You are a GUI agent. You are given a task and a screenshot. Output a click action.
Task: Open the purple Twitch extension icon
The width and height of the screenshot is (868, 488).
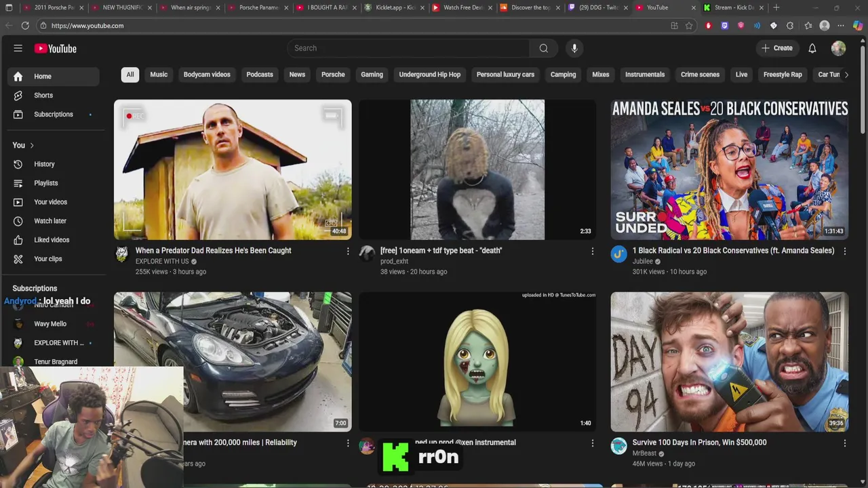click(x=724, y=25)
